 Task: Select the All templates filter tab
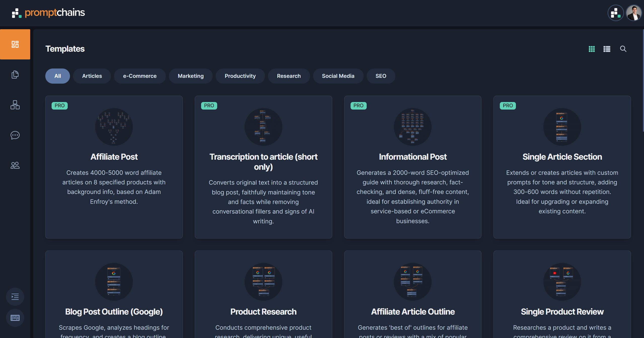coord(57,76)
